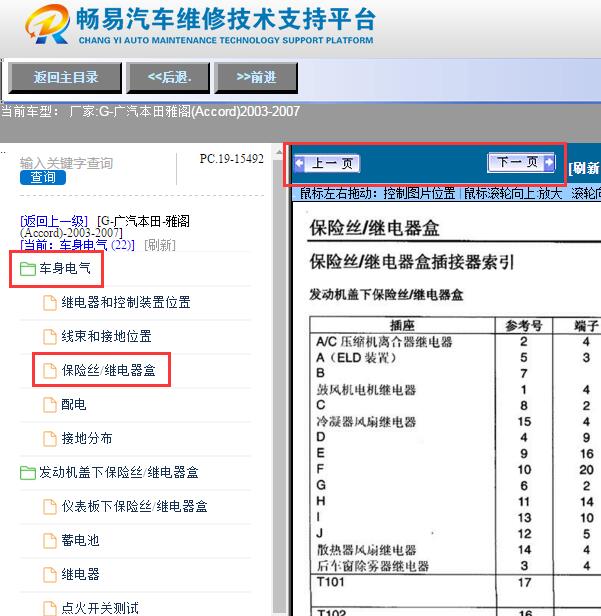Click the 保险丝/继电器盒插接器索引 heading
This screenshot has height=616, width=601.
(412, 262)
